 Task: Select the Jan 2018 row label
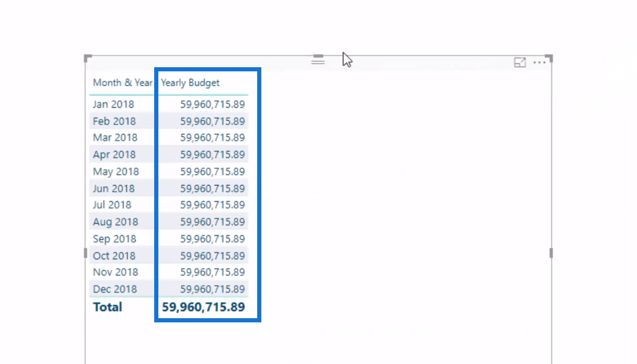pyautogui.click(x=113, y=104)
